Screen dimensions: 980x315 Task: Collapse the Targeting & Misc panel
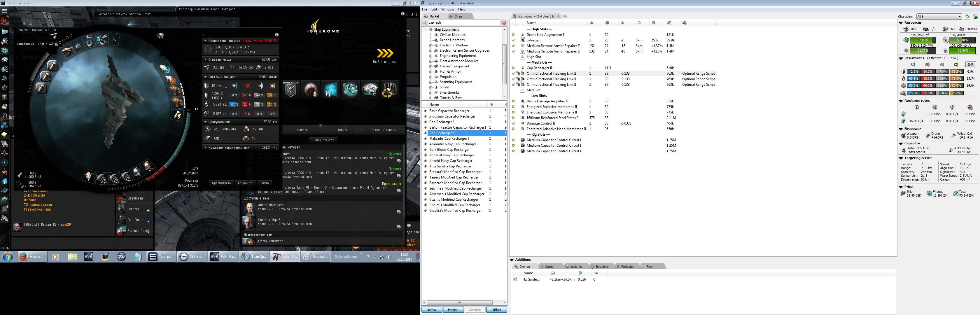pyautogui.click(x=901, y=158)
